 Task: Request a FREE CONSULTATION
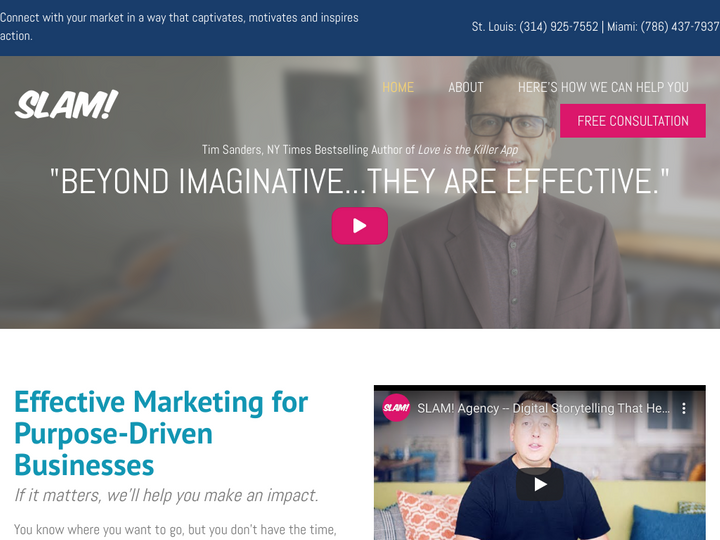[633, 121]
